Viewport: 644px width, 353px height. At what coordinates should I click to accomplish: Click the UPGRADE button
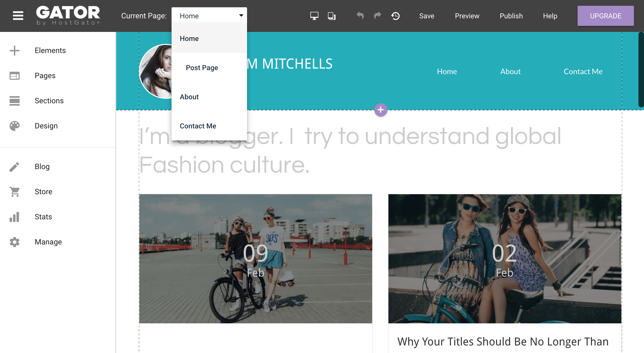pyautogui.click(x=605, y=16)
